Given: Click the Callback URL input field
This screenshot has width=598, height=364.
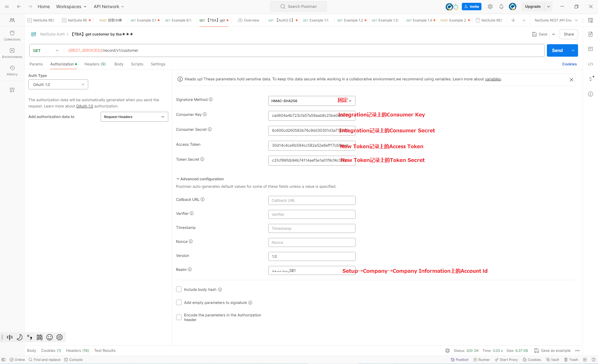Looking at the screenshot, I should [x=312, y=201].
